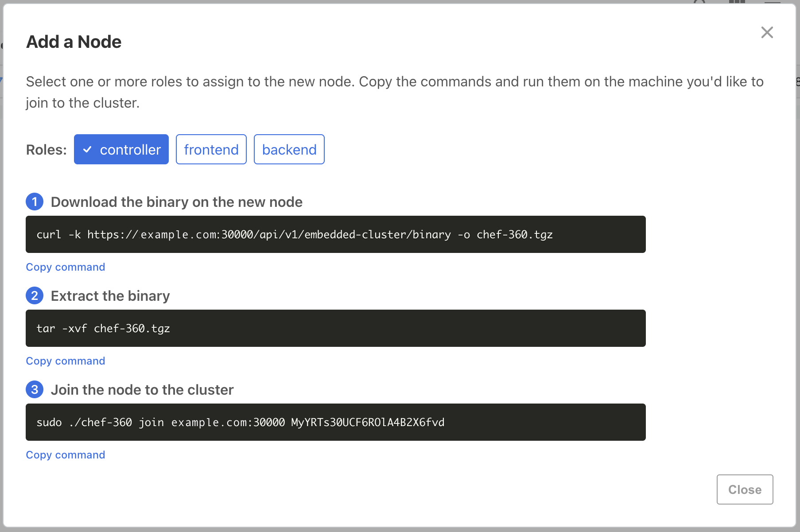Click the Roles label in the dialog
The image size is (800, 532).
[x=46, y=149]
